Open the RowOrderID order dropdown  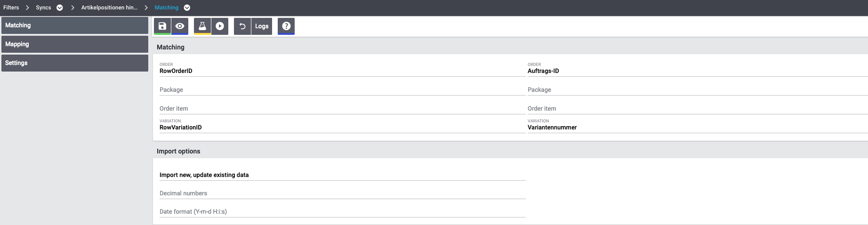pos(342,71)
